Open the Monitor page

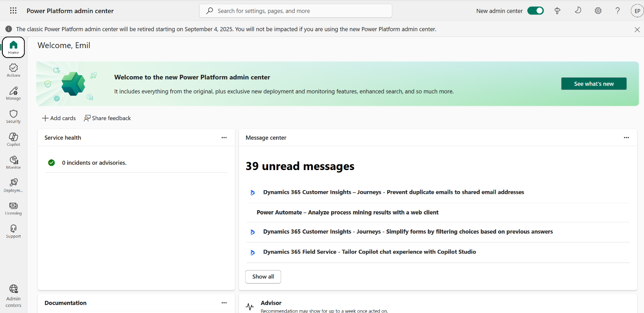pos(14,162)
